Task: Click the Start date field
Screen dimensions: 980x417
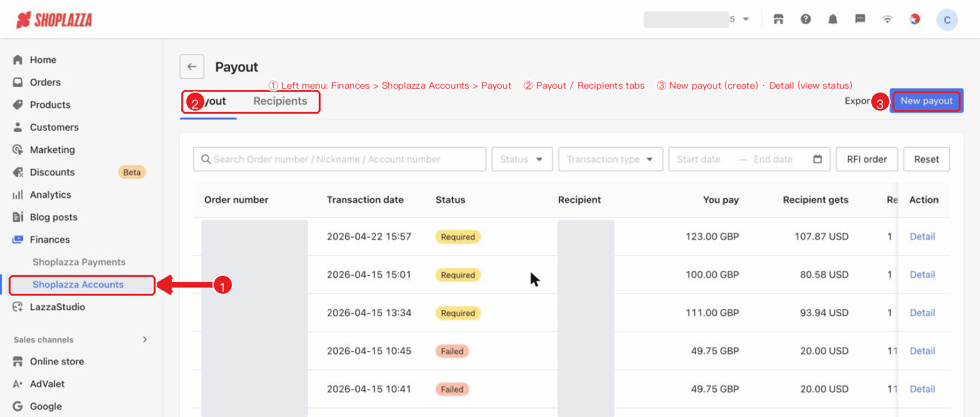Action: [699, 159]
